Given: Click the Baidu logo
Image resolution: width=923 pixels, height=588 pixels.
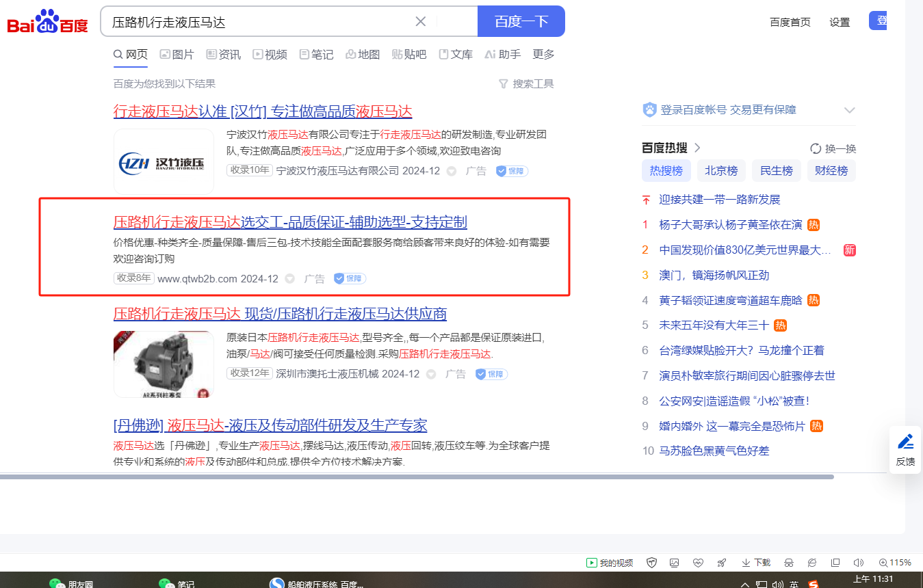Looking at the screenshot, I should point(47,22).
